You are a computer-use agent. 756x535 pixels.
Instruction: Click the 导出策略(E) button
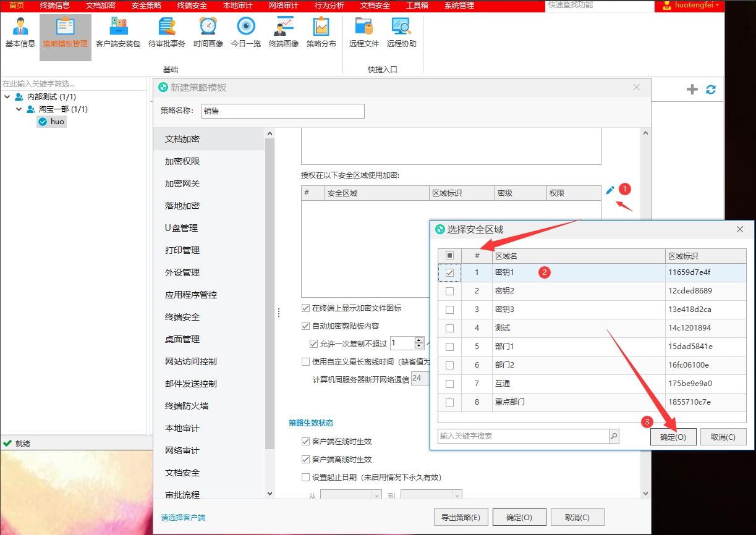click(461, 517)
